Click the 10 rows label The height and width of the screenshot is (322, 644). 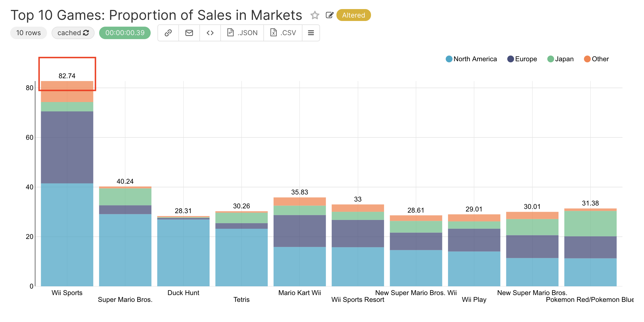click(28, 33)
